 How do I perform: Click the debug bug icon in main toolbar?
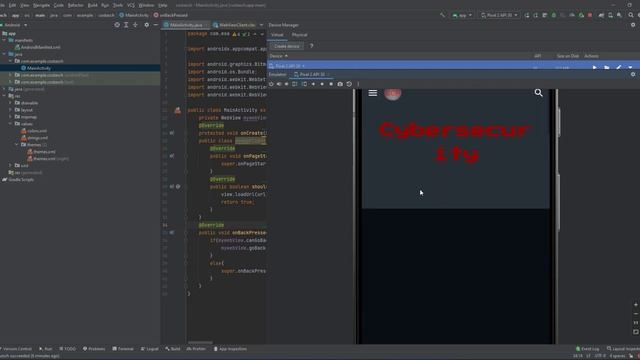tap(554, 15)
